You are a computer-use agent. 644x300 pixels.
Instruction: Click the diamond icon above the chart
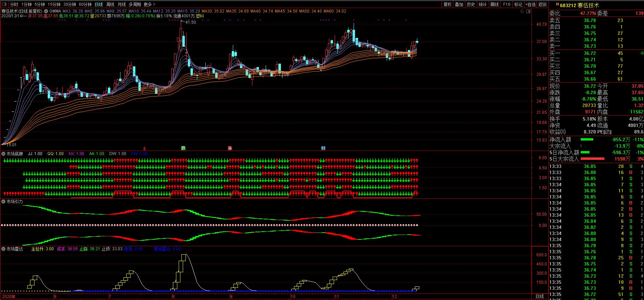[x=522, y=12]
